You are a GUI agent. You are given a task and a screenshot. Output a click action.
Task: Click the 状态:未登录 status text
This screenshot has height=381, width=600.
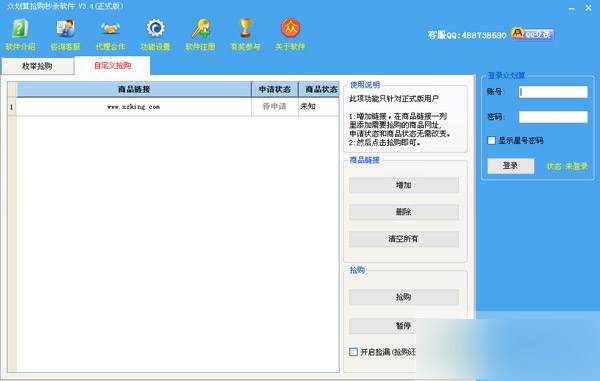[567, 166]
